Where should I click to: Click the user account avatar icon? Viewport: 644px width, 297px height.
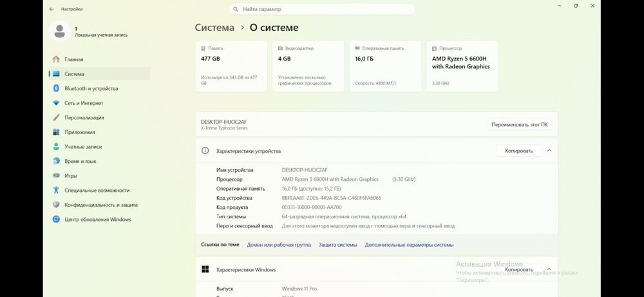pos(59,31)
